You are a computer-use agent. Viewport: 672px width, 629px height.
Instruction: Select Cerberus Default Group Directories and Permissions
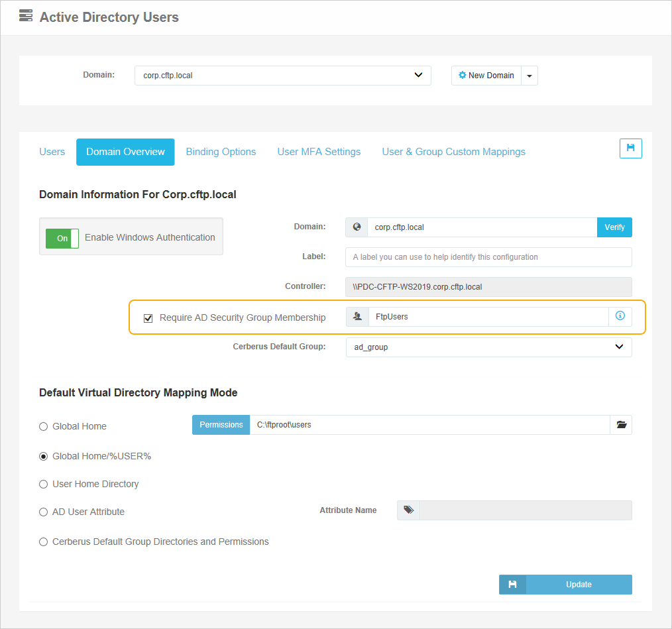[x=43, y=542]
